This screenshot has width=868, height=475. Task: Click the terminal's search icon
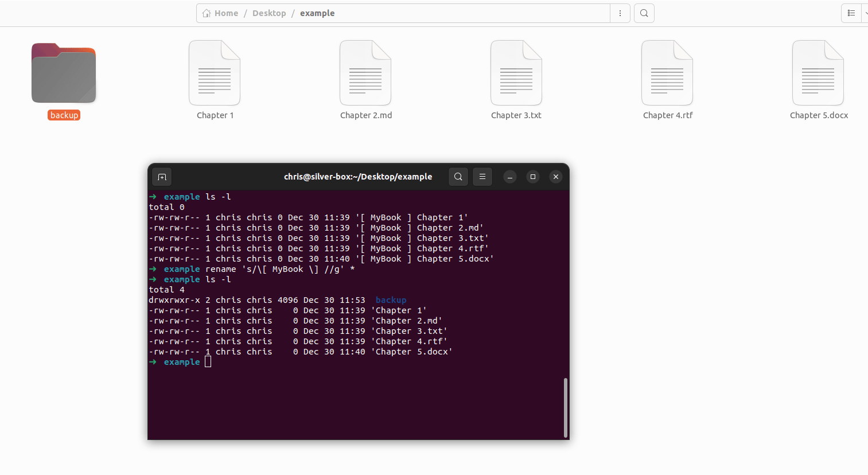point(458,177)
